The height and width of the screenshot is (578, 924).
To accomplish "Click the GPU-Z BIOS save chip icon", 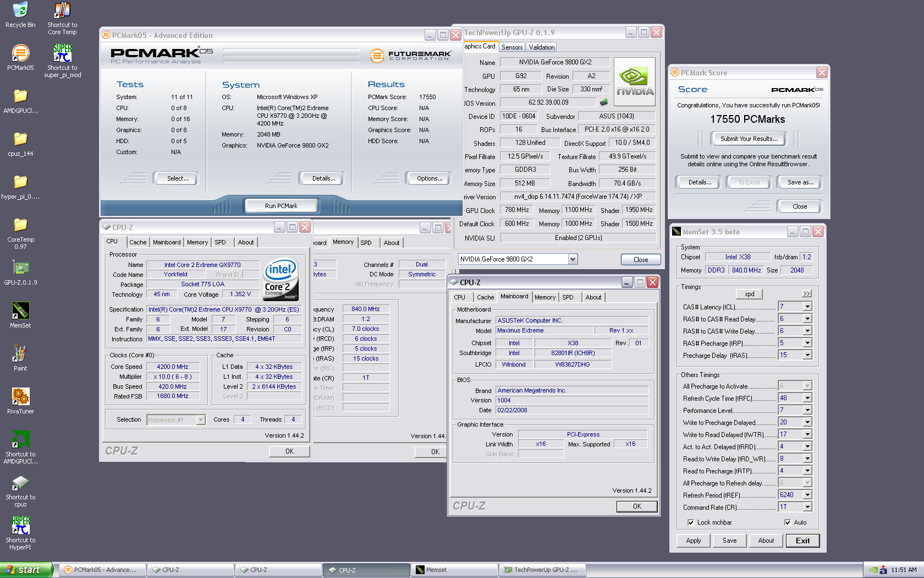I will click(604, 102).
